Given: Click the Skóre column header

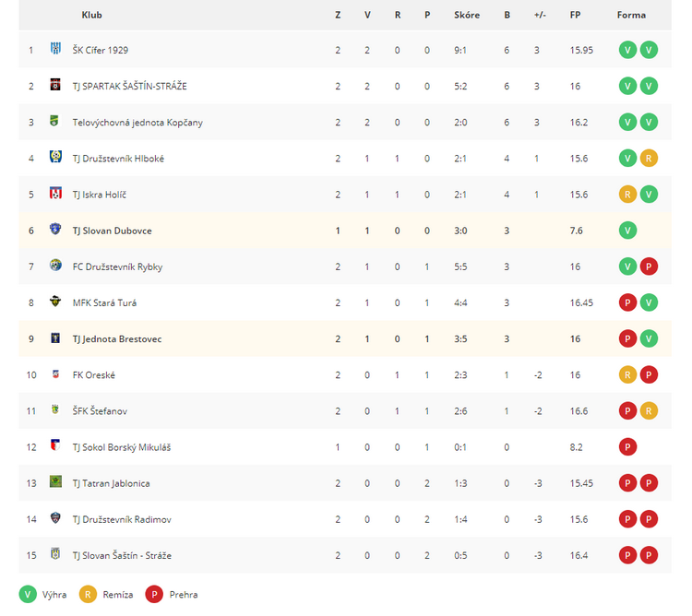Looking at the screenshot, I should coord(467,15).
